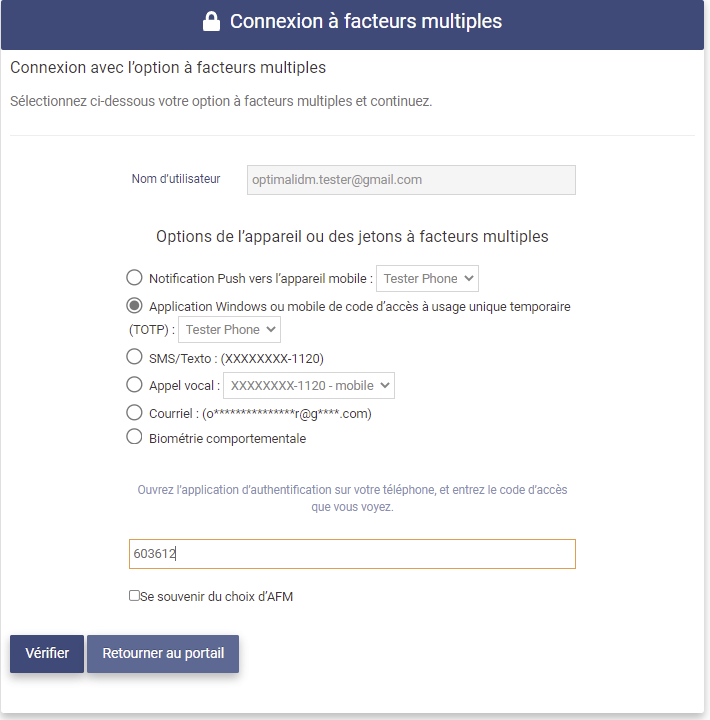Image resolution: width=710 pixels, height=720 pixels.
Task: Click the Se souvenir du choix d'AFM label
Action: click(x=216, y=596)
